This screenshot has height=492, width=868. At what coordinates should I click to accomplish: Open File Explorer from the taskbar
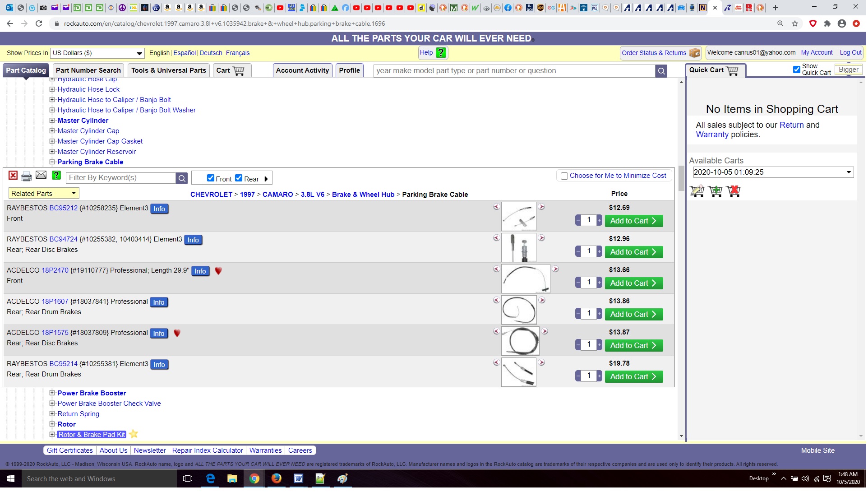coord(232,479)
